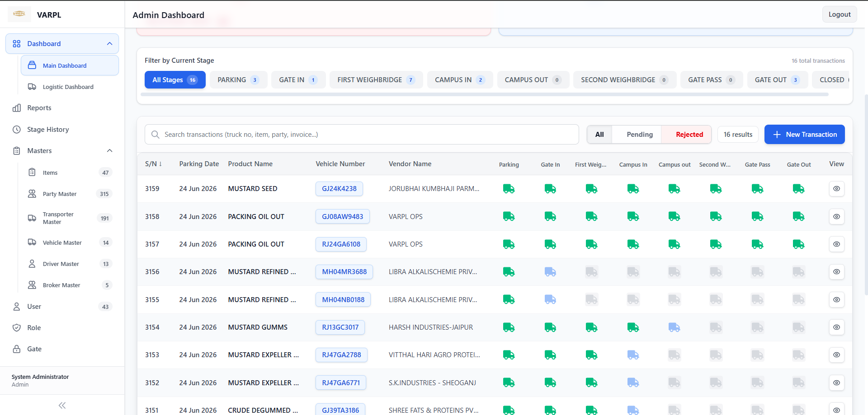Create a New Transaction

(805, 135)
